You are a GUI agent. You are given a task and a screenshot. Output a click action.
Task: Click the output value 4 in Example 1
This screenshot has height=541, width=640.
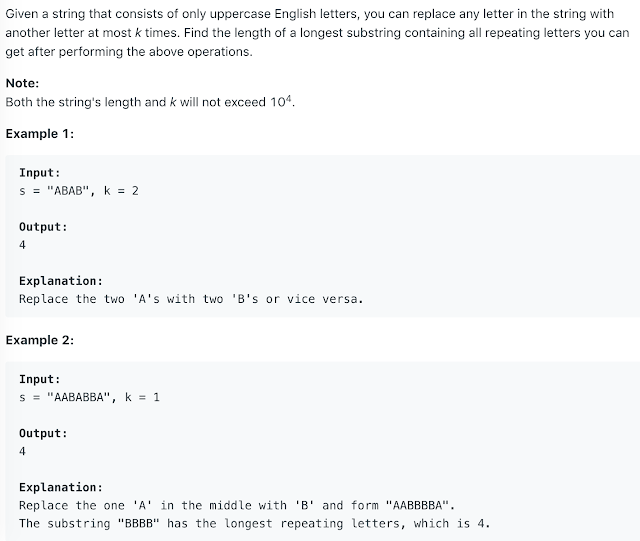pos(23,245)
